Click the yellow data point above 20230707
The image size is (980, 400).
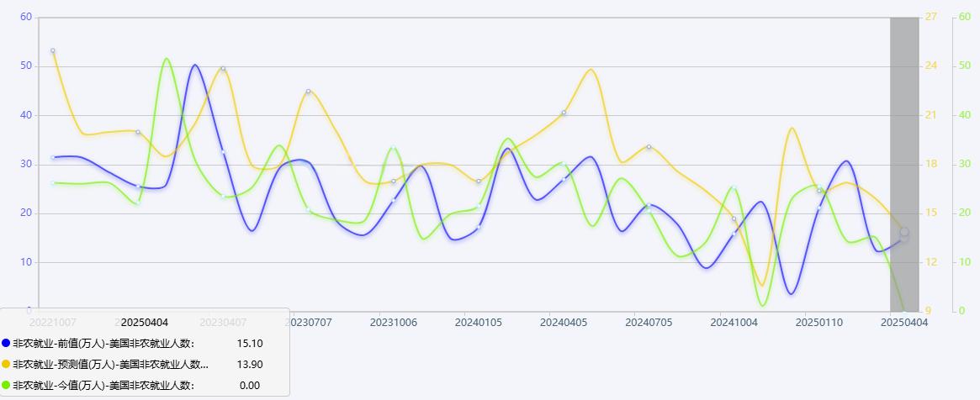(309, 91)
